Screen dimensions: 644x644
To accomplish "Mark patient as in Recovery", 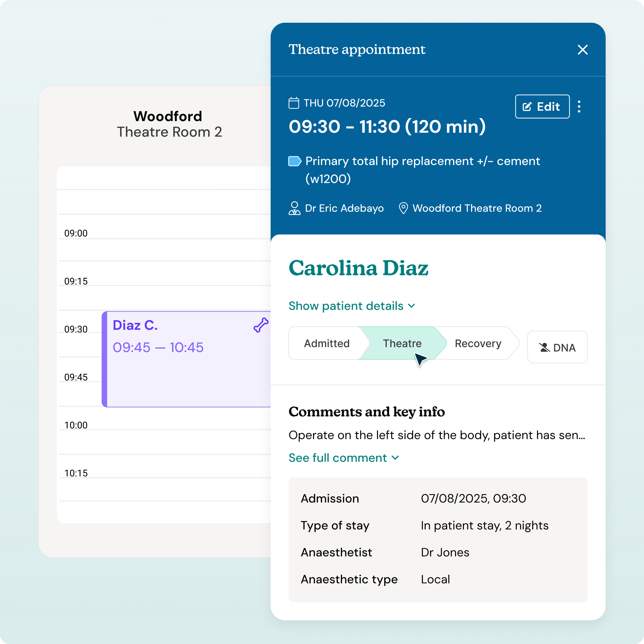I will click(x=478, y=343).
